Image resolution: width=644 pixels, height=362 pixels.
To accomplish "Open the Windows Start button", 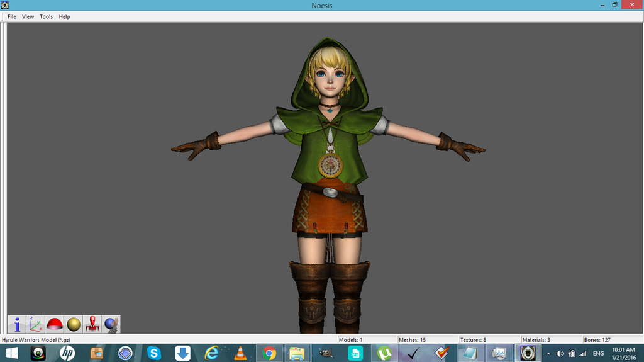I will (11, 353).
